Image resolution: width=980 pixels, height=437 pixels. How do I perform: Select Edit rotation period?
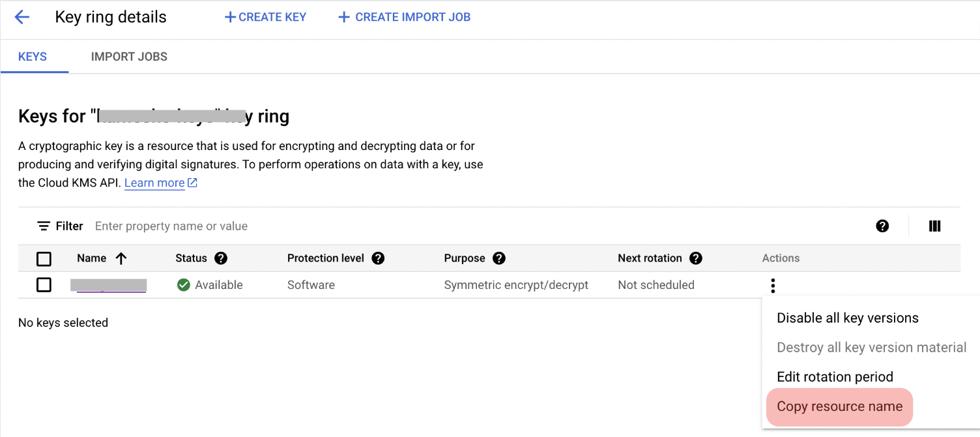835,376
